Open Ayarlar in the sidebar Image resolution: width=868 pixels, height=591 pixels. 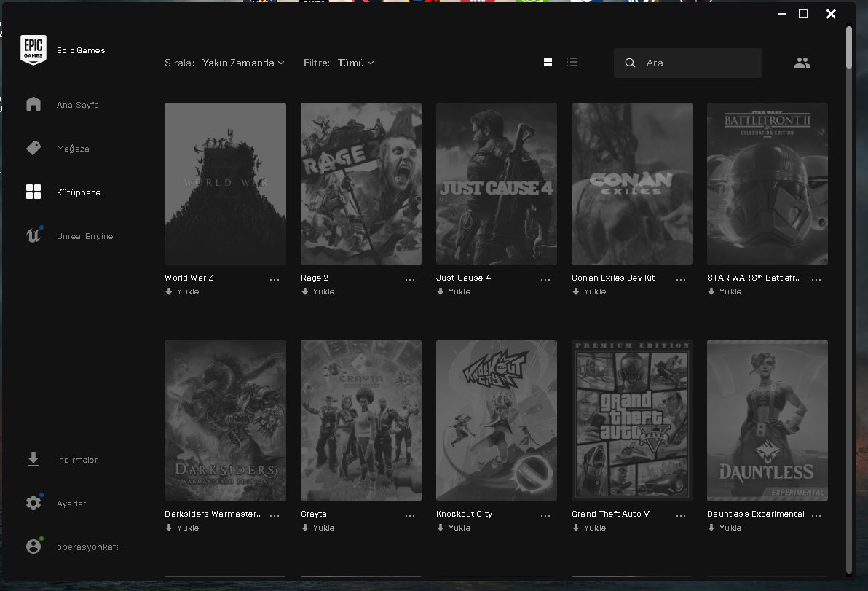point(71,504)
